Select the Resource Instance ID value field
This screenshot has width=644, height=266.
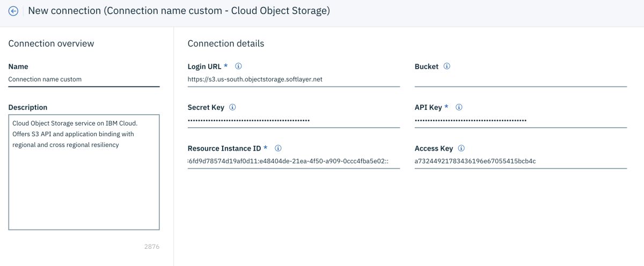pos(294,161)
